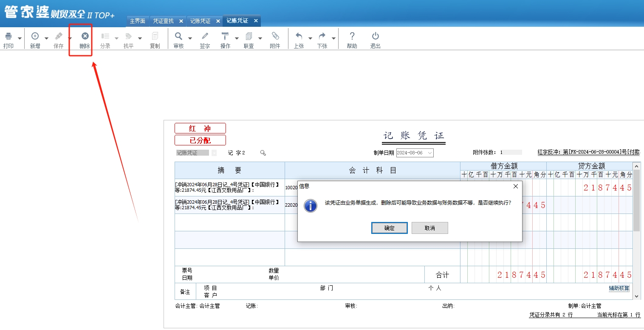Close the 信息 dialog with X
This screenshot has width=644, height=330.
pos(516,186)
